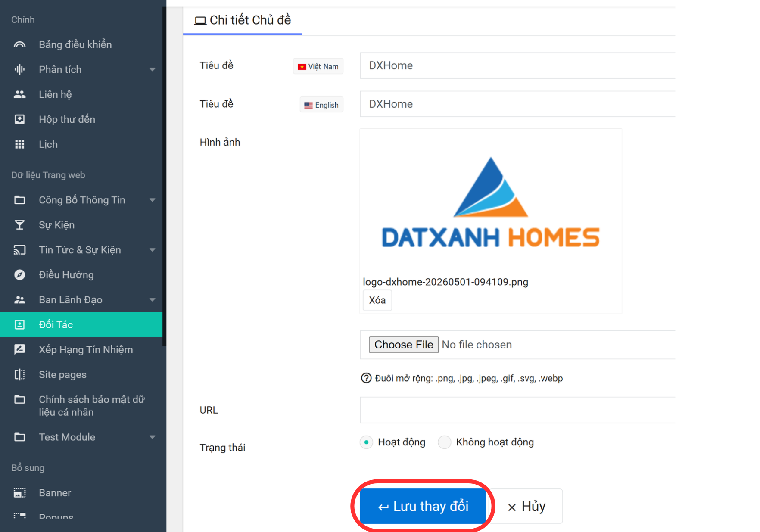Open Chính sách bảo mật dữ liệu cá nhân
Viewport: 760px width, 532px height.
[x=81, y=406]
